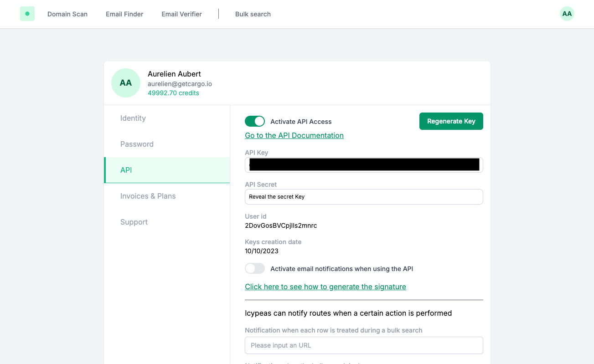Open the Password settings tab
Screen dimensions: 594x364
167,144
